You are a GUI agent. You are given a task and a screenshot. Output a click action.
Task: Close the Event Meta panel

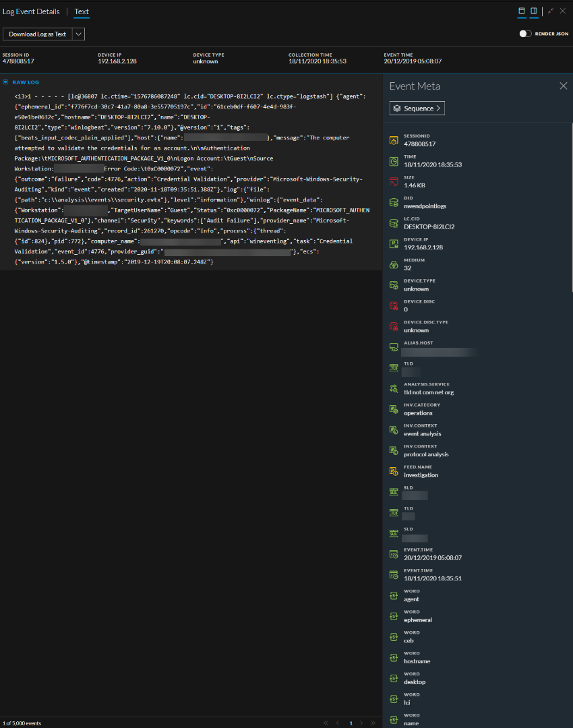[564, 86]
